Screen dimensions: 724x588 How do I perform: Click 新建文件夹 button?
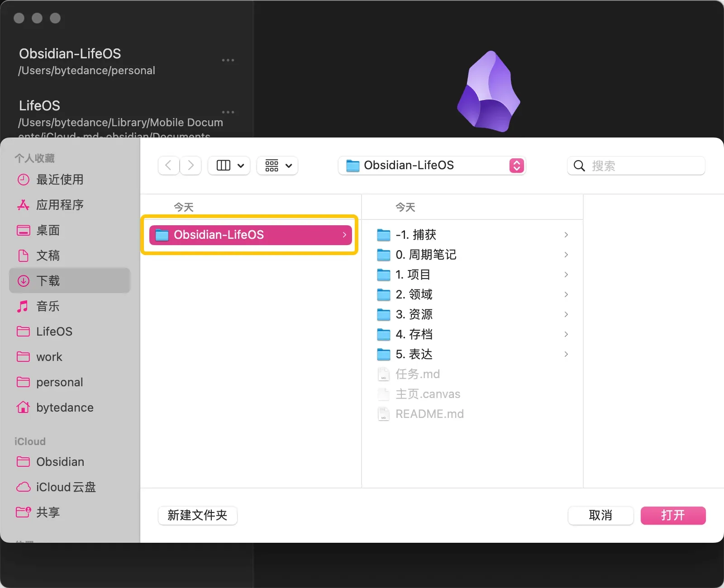point(197,515)
